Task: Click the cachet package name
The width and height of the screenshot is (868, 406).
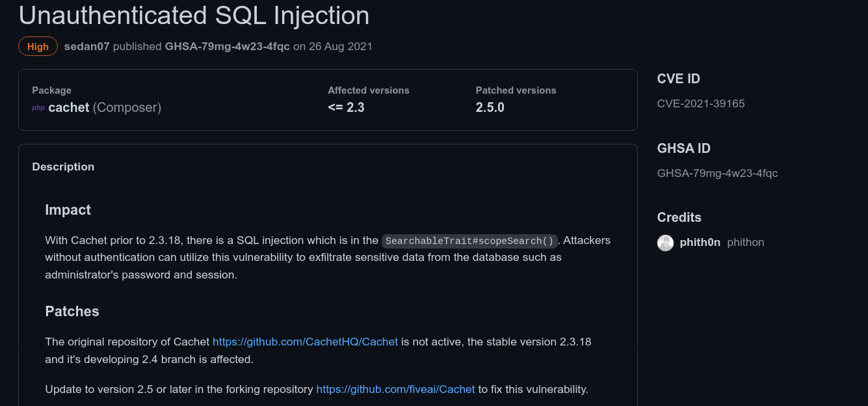Action: tap(68, 108)
